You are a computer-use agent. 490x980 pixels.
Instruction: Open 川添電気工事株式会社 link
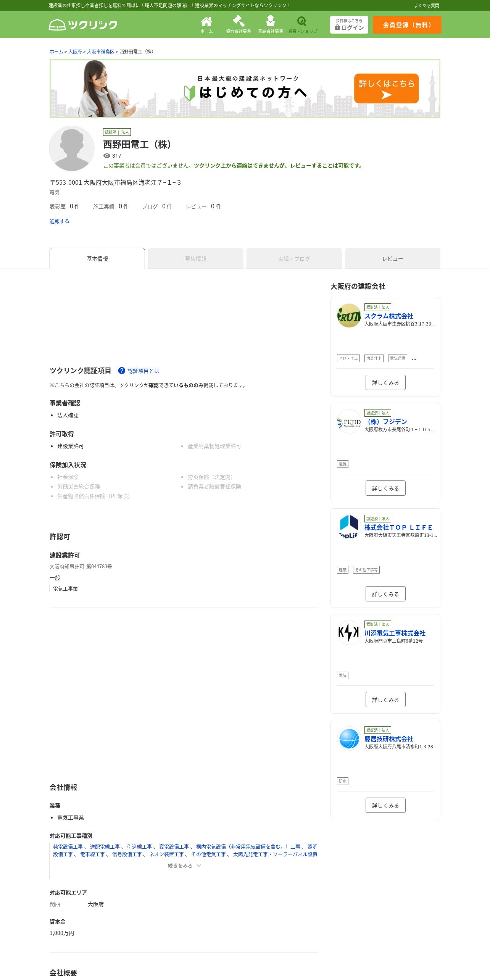click(x=395, y=633)
